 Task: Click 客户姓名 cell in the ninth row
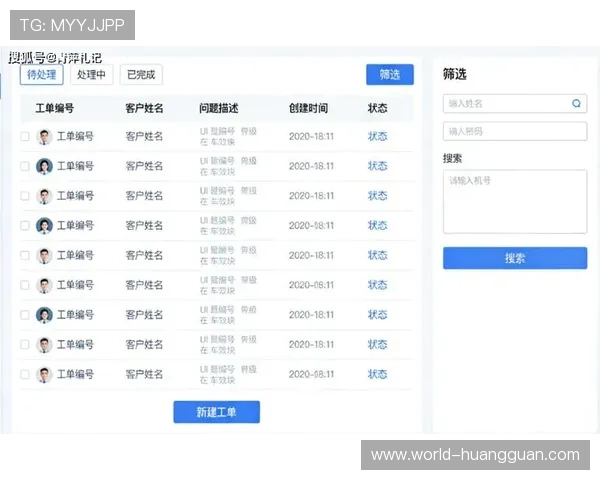click(144, 374)
